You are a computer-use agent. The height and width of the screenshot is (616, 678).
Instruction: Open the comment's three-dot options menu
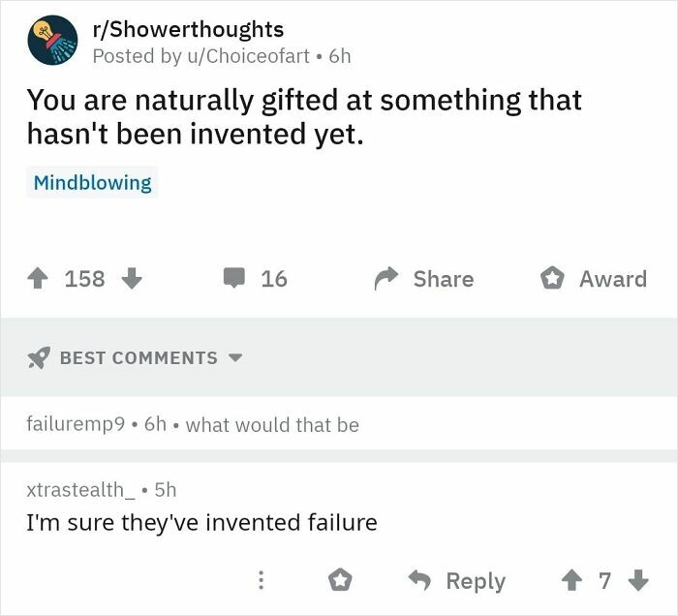(260, 581)
